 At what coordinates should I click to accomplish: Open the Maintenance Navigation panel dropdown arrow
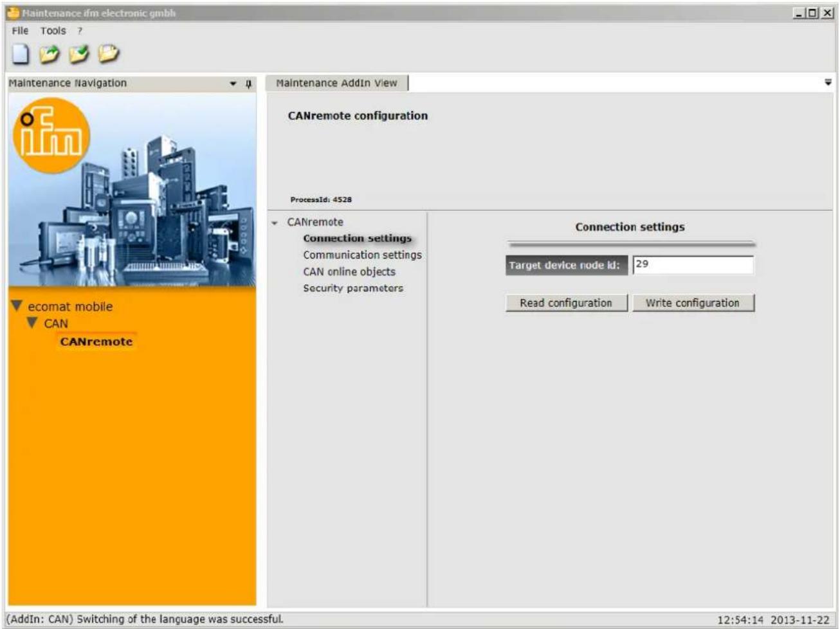[x=233, y=84]
